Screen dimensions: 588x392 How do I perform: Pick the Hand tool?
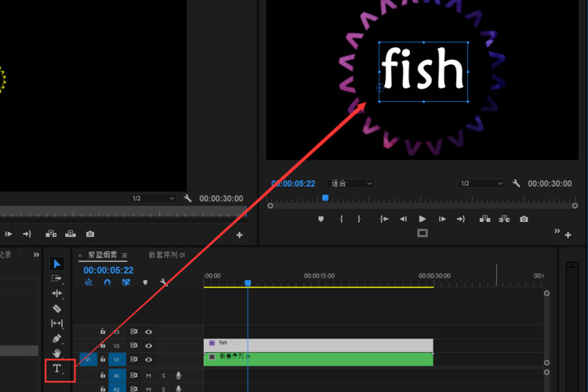(x=56, y=354)
